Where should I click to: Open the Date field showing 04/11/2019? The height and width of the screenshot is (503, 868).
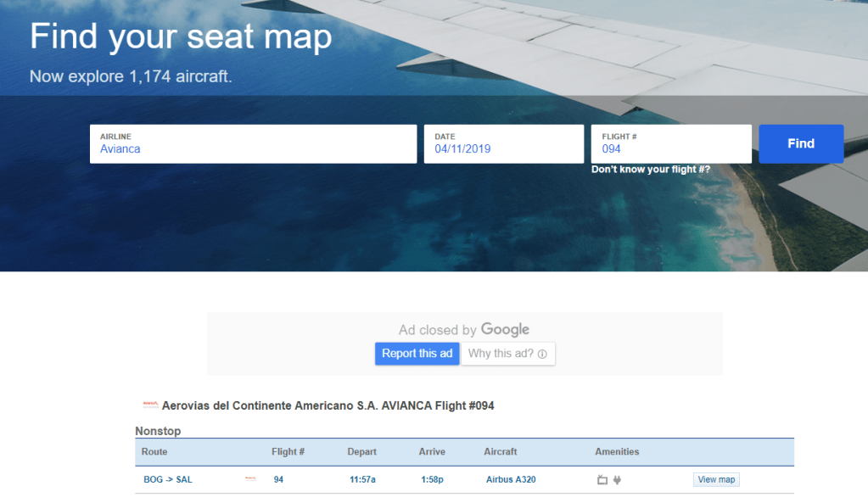click(503, 144)
